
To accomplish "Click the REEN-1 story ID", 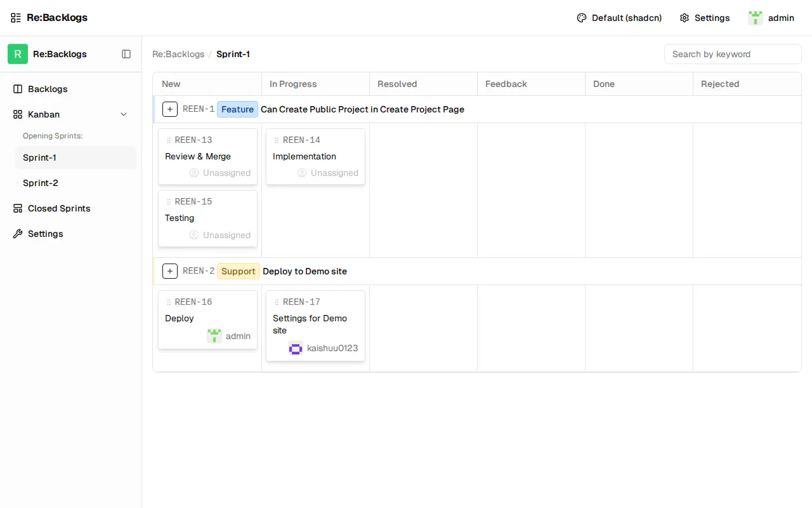I will coord(199,109).
